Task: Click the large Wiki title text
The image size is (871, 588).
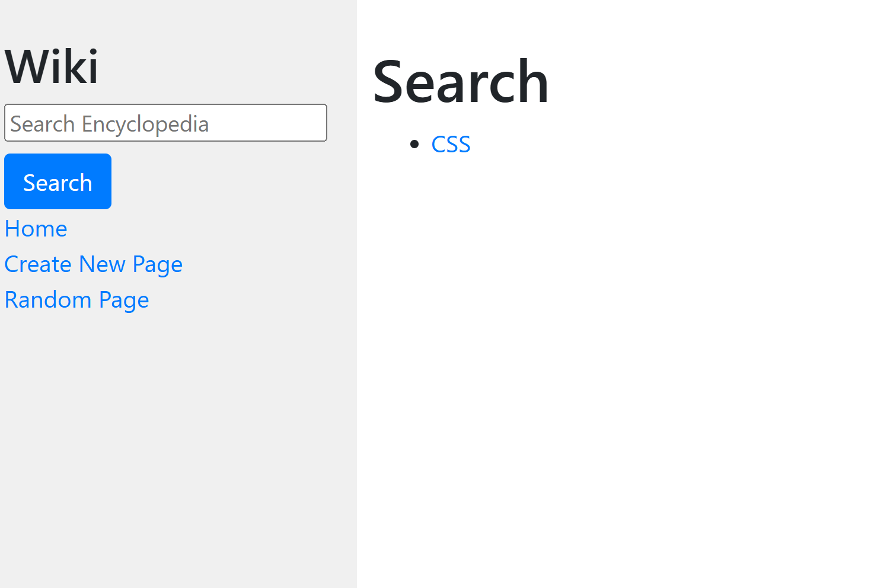Action: [x=52, y=66]
